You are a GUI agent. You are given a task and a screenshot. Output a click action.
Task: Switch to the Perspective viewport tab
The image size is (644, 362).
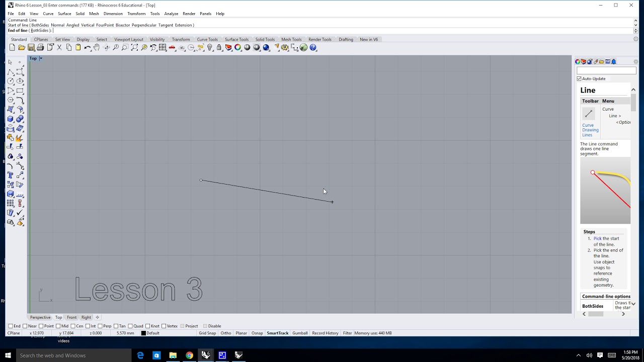pyautogui.click(x=40, y=317)
